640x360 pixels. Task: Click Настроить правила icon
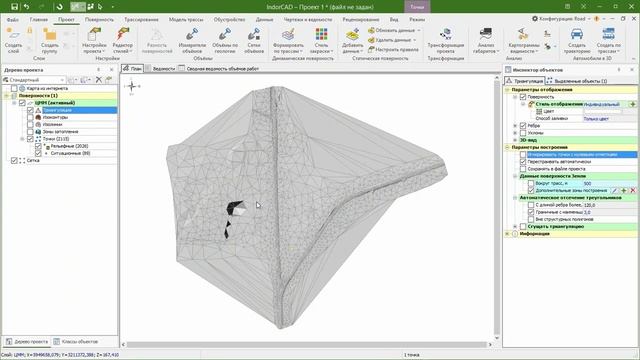pyautogui.click(x=371, y=49)
